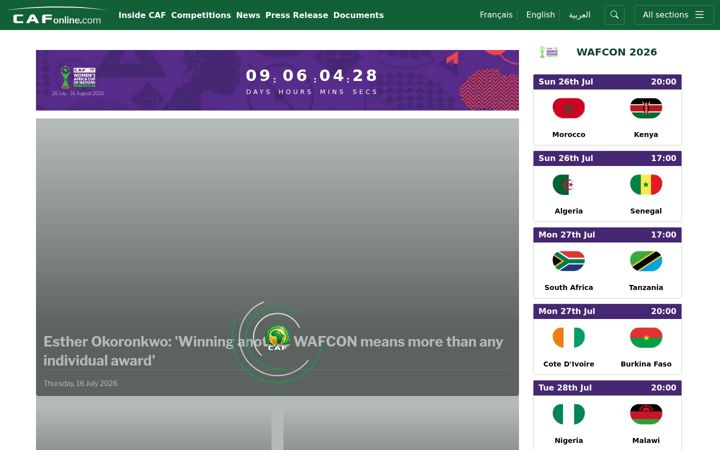Open the Mon 27th Jul 20:00 match header
Image resolution: width=720 pixels, height=450 pixels.
coord(607,311)
